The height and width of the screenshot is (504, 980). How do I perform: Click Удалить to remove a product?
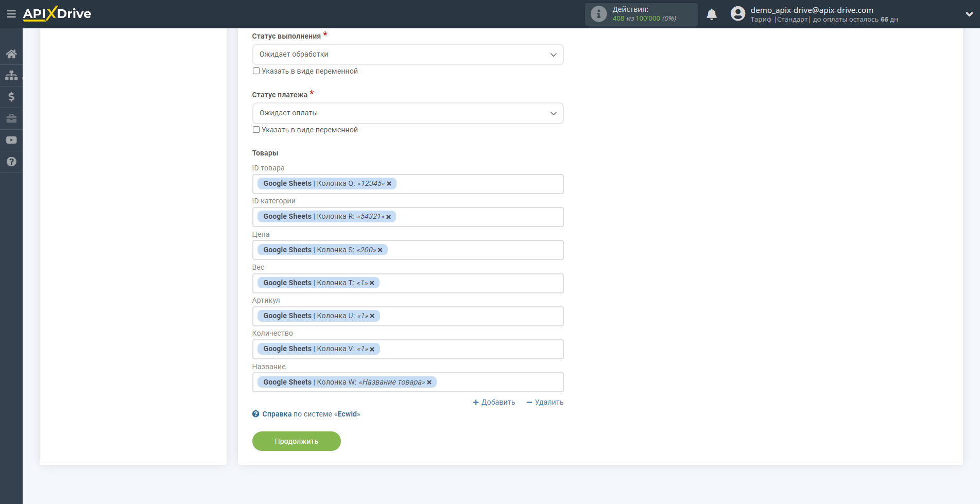(545, 403)
